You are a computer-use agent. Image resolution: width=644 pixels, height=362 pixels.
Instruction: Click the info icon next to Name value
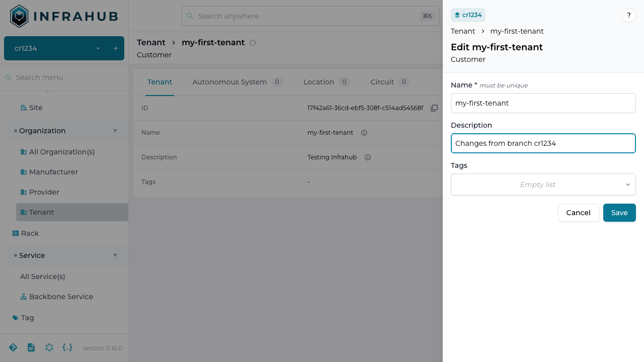pyautogui.click(x=364, y=133)
